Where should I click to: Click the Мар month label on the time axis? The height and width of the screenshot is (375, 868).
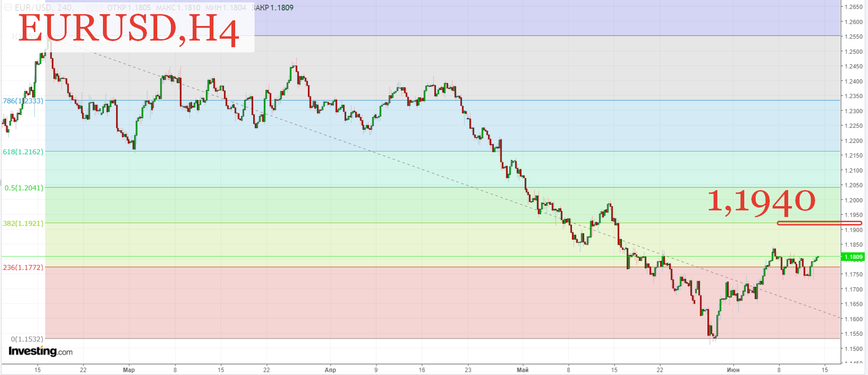[129, 370]
